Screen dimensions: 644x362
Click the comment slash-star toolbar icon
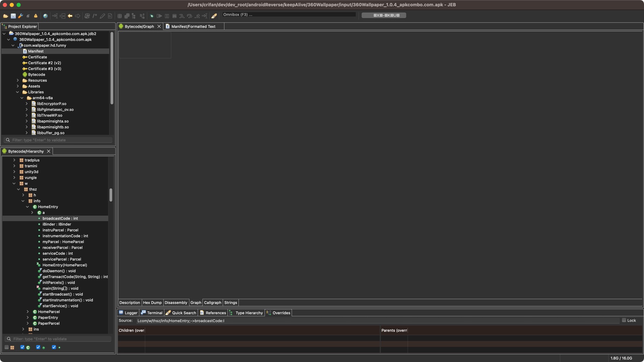tap(95, 16)
